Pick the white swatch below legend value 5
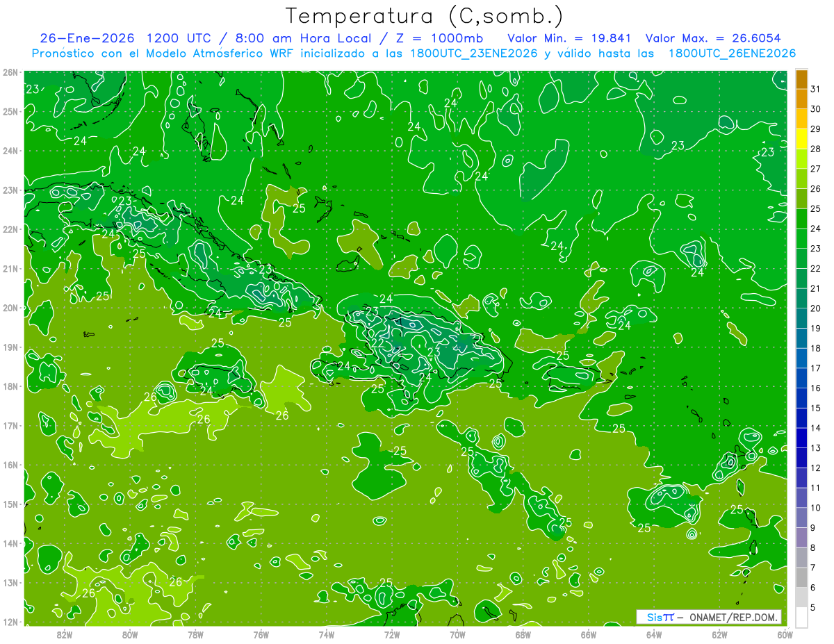This screenshot has width=834, height=644. (801, 617)
